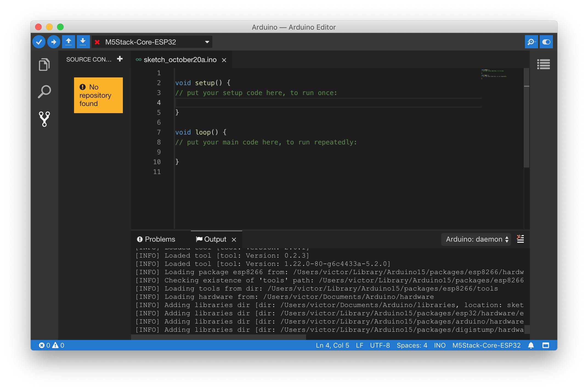Switch to the Problems tab
588x391 pixels.
pyautogui.click(x=156, y=239)
